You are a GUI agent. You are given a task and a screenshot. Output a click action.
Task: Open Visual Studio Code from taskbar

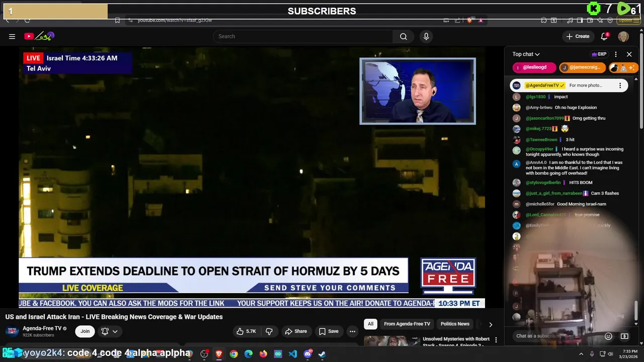point(293,354)
